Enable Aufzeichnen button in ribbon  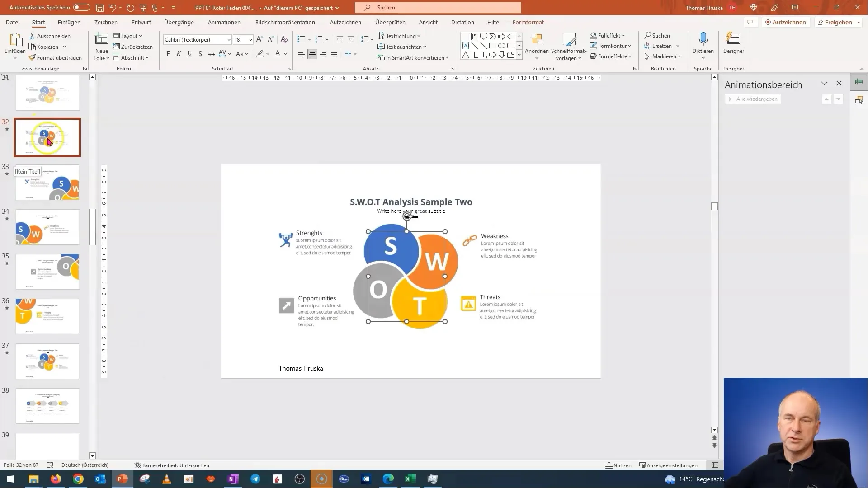click(785, 22)
